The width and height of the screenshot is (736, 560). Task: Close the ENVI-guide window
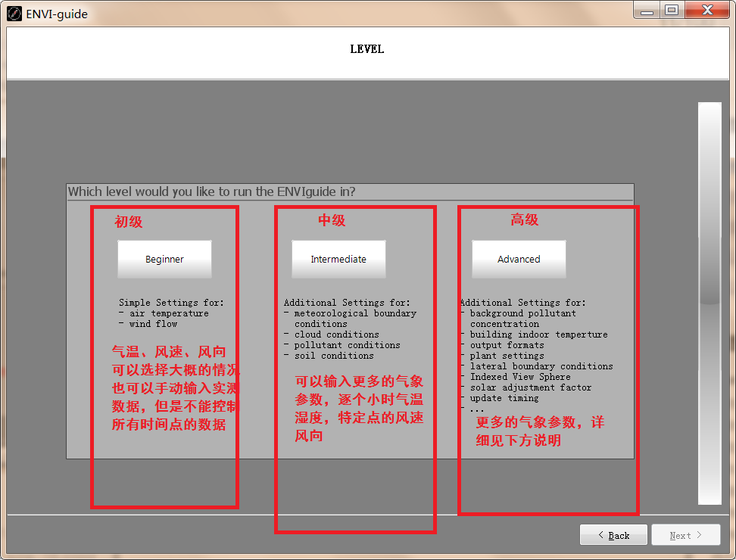pos(706,10)
